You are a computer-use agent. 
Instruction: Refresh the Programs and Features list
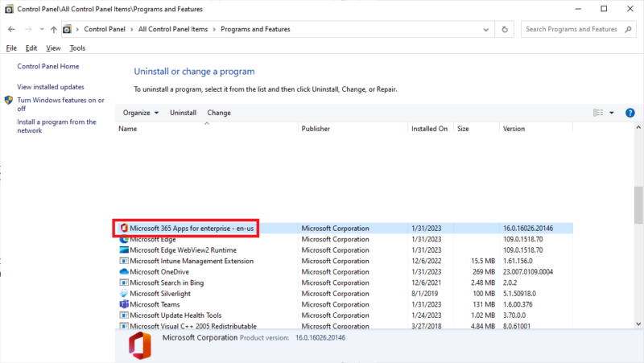(x=505, y=30)
